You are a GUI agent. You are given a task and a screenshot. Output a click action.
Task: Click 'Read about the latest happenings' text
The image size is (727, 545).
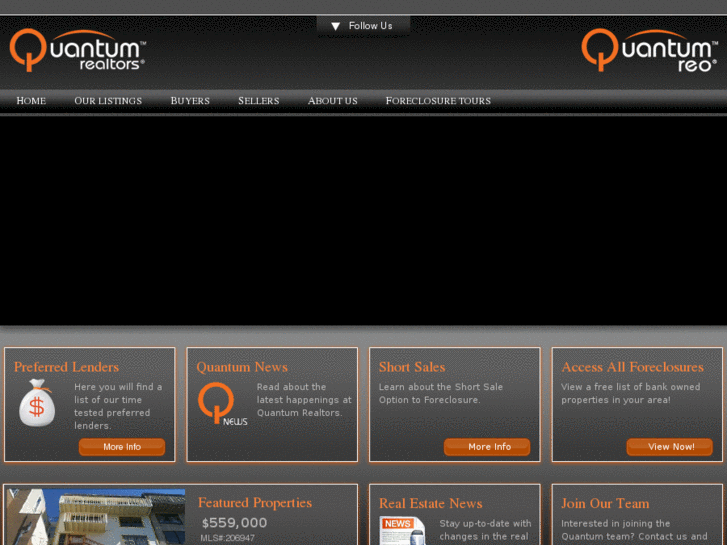(x=304, y=400)
